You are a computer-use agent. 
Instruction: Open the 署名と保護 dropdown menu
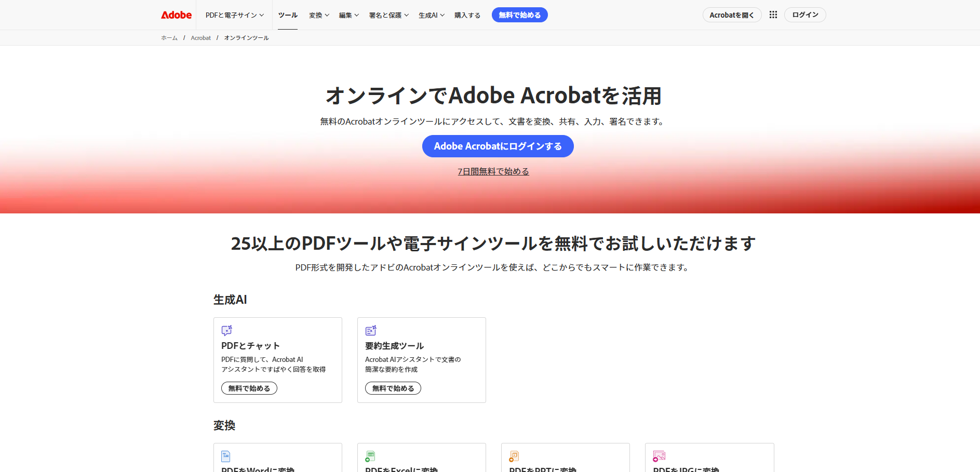(388, 15)
